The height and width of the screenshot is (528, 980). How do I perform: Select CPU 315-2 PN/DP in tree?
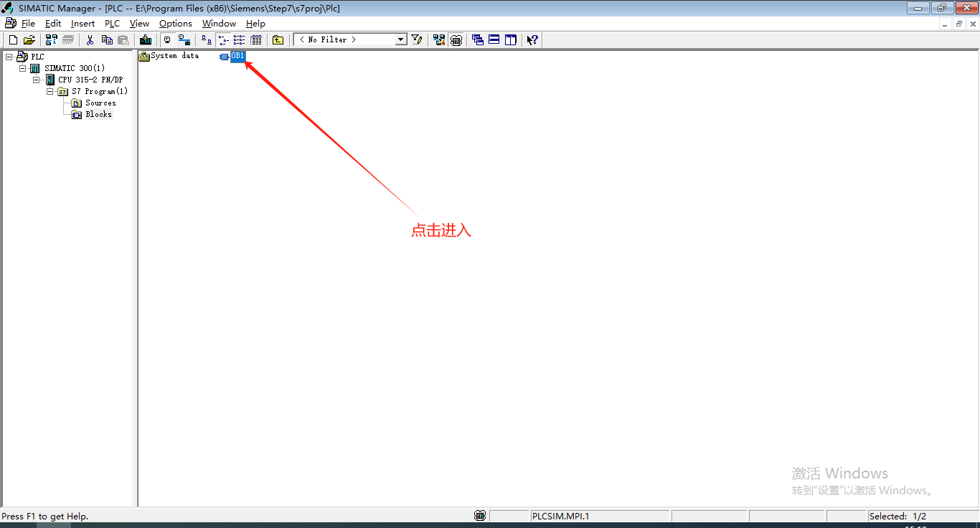[90, 80]
